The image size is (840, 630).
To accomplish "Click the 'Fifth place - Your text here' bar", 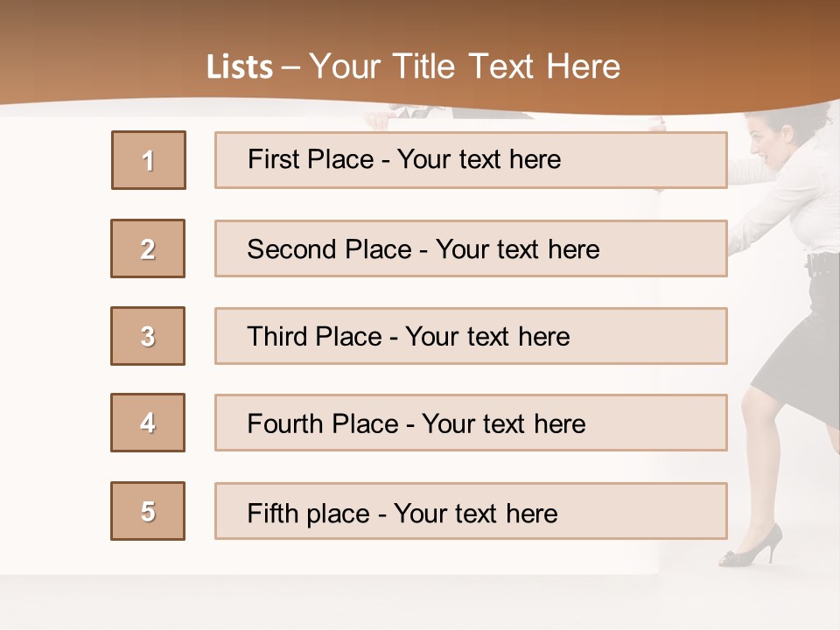I will pyautogui.click(x=471, y=511).
